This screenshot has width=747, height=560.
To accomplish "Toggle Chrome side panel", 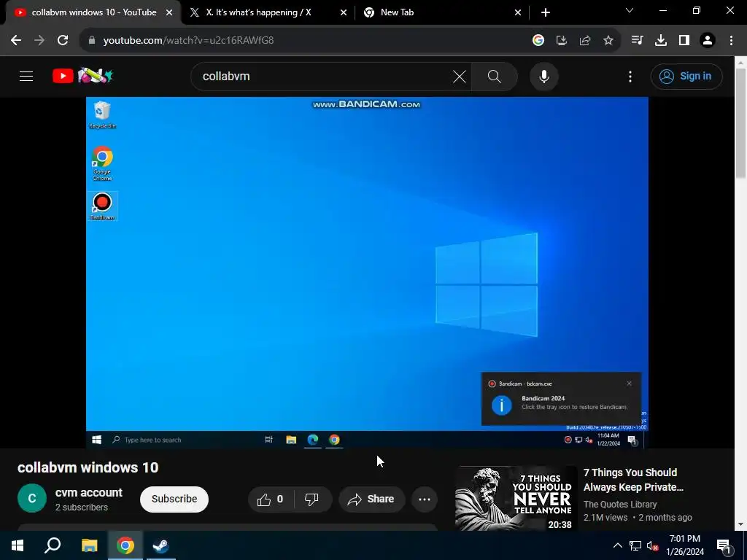I will (x=684, y=40).
